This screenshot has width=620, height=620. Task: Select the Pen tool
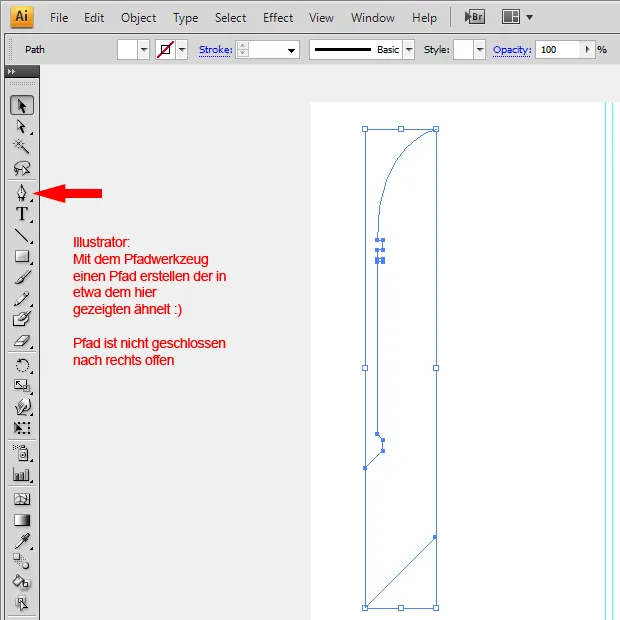coord(21,192)
